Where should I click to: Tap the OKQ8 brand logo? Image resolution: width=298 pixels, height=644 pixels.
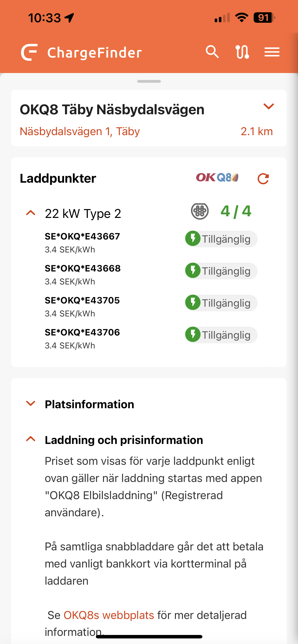[217, 178]
